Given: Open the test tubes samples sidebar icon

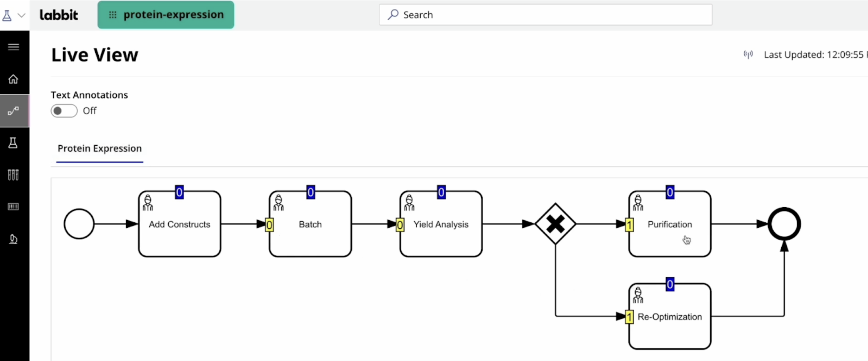Looking at the screenshot, I should point(13,175).
